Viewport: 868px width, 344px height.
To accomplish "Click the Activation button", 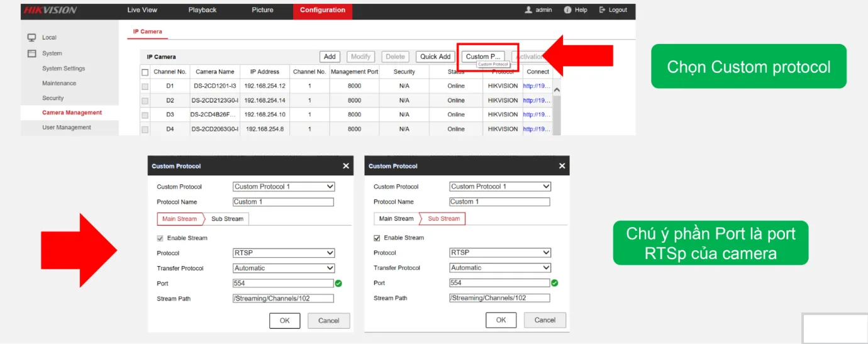I will 530,57.
